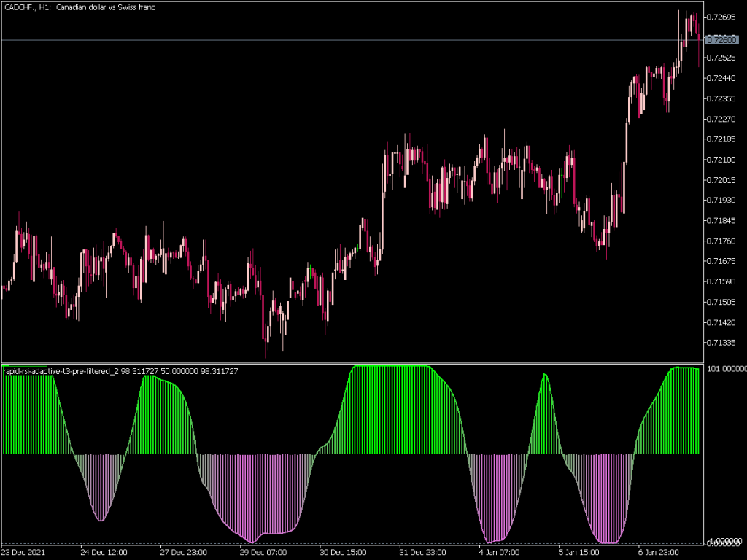
Task: Click the 30 Dec 15:00 time label
Action: pos(343,552)
